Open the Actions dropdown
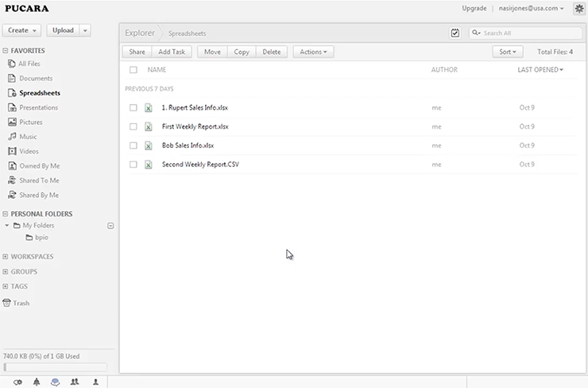 (x=313, y=52)
